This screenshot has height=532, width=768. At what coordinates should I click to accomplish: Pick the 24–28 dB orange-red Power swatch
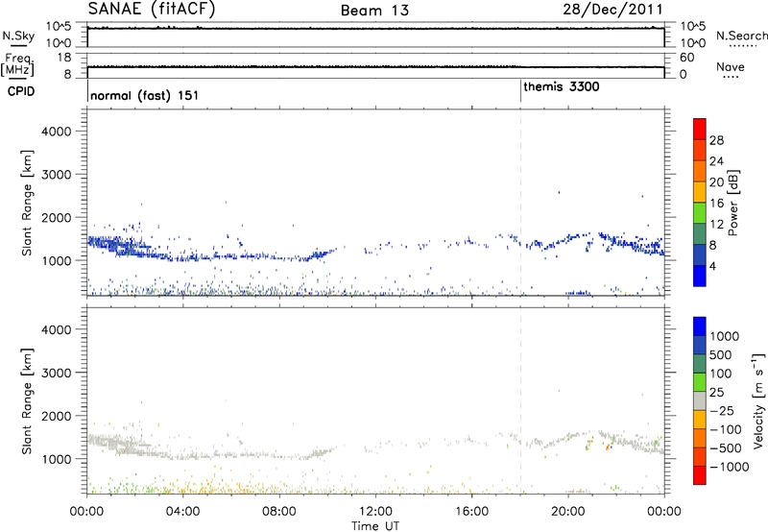[x=700, y=151]
